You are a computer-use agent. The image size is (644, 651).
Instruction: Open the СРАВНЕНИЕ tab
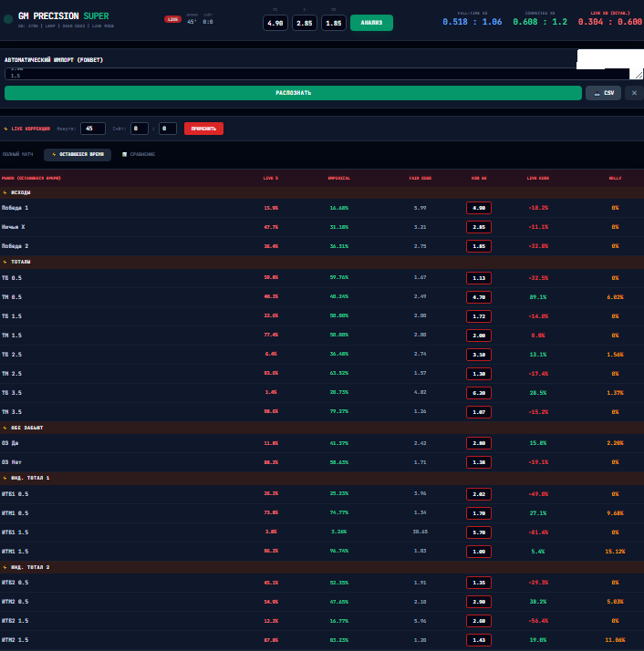139,154
